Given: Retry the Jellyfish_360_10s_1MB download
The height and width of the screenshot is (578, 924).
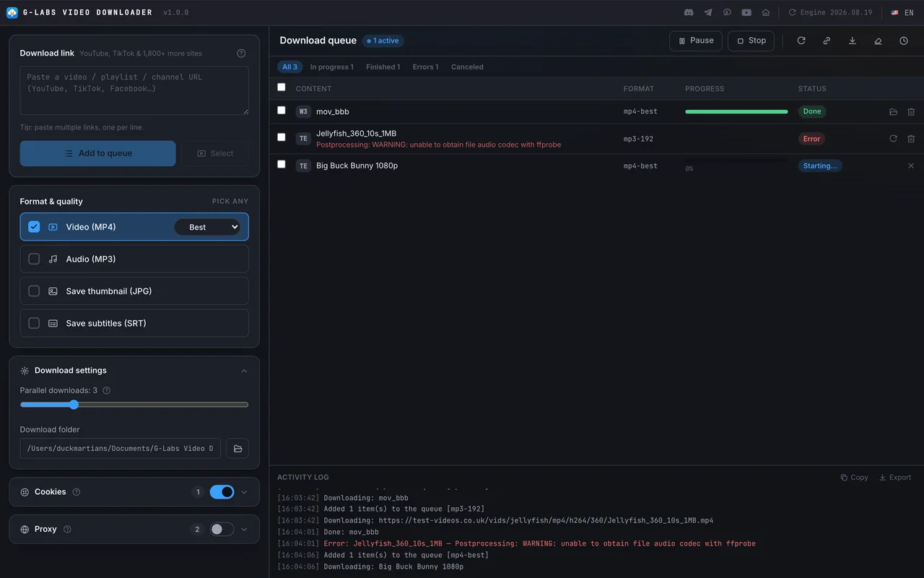Looking at the screenshot, I should 893,139.
